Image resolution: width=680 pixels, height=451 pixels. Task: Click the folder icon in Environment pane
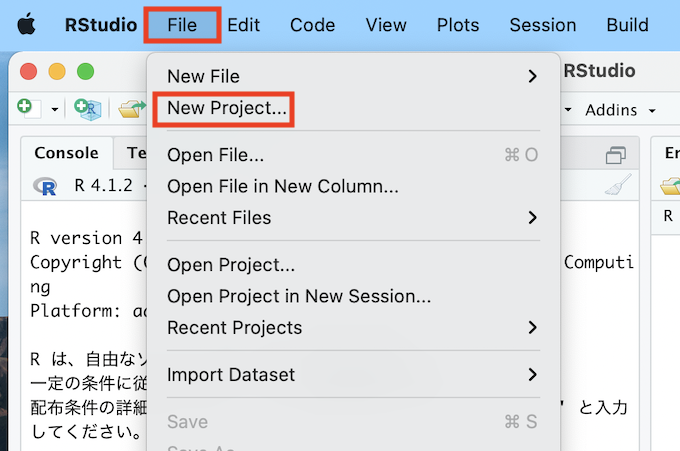[x=670, y=186]
